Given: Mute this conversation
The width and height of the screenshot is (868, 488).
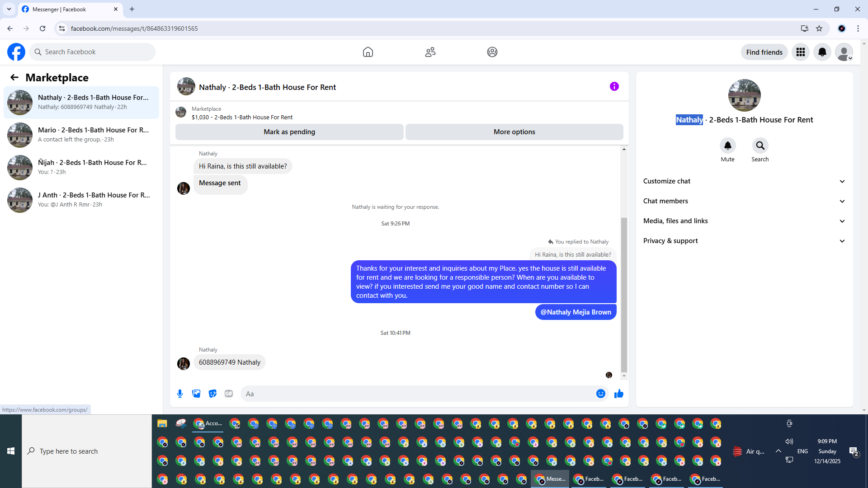Looking at the screenshot, I should (727, 146).
